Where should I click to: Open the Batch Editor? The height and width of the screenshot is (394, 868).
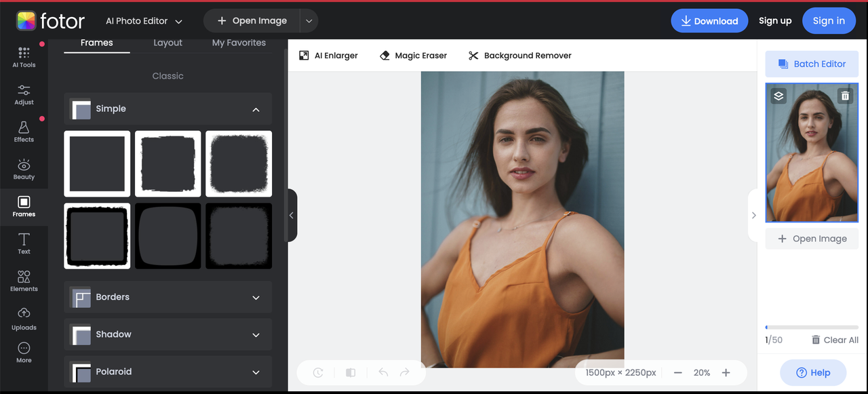point(812,64)
